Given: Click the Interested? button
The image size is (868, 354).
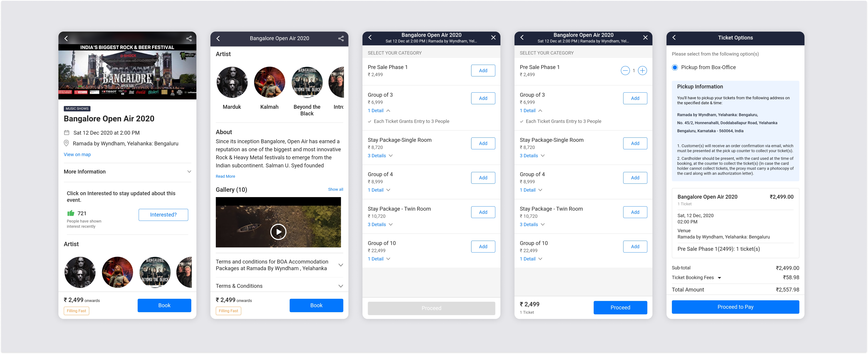Looking at the screenshot, I should (163, 215).
